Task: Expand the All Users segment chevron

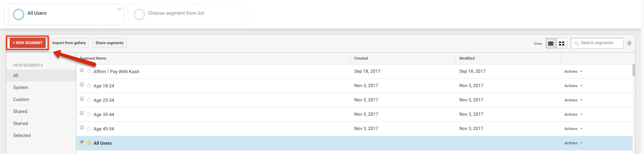Action: 119,9
